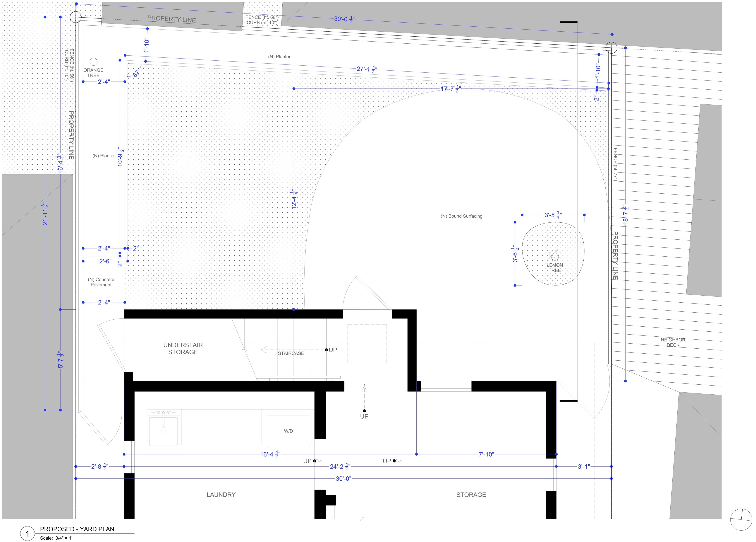Click the 30'-0" overall width dimension
Image resolution: width=756 pixels, height=542 pixels.
click(x=343, y=479)
